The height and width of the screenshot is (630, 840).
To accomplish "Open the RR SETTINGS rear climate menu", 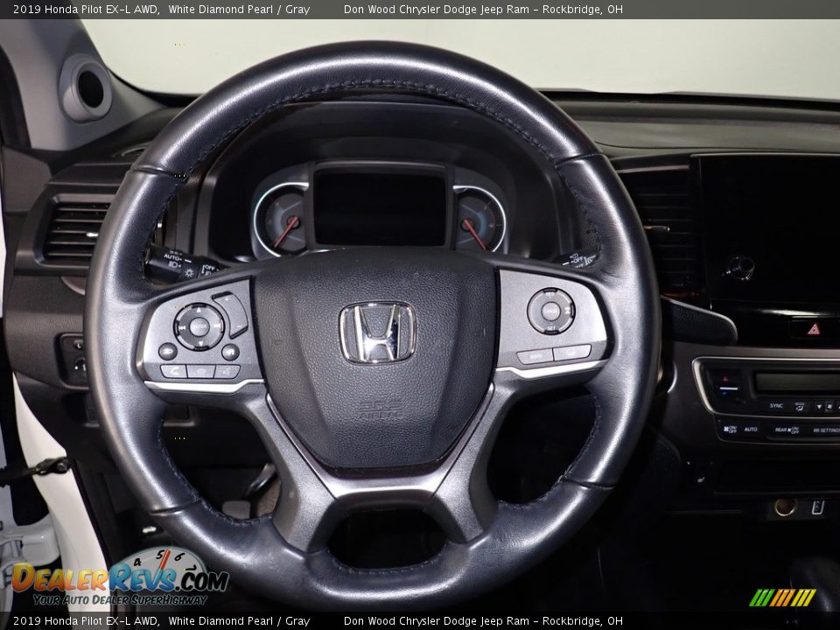I will click(827, 430).
